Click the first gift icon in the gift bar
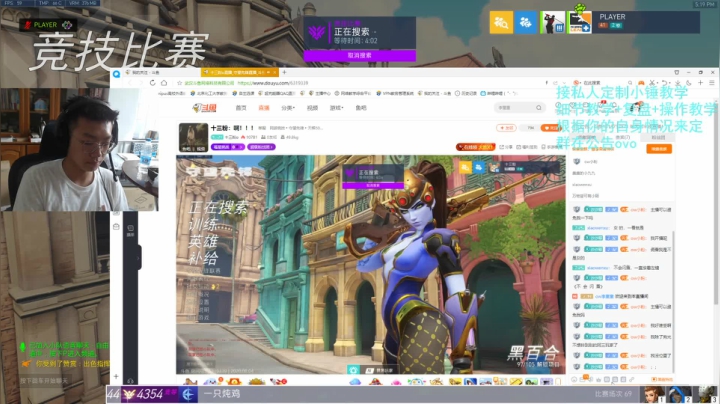The image size is (720, 404). pyautogui.click(x=190, y=381)
